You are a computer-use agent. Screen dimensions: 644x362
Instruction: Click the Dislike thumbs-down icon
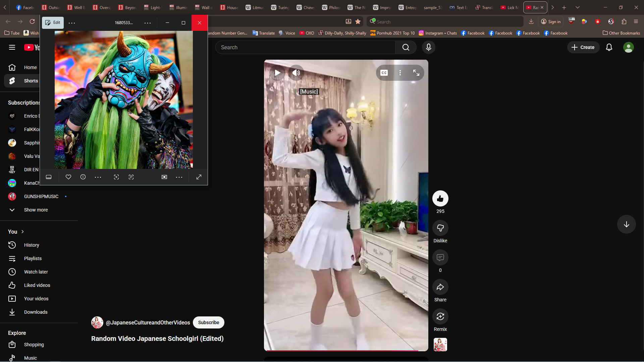click(x=440, y=228)
